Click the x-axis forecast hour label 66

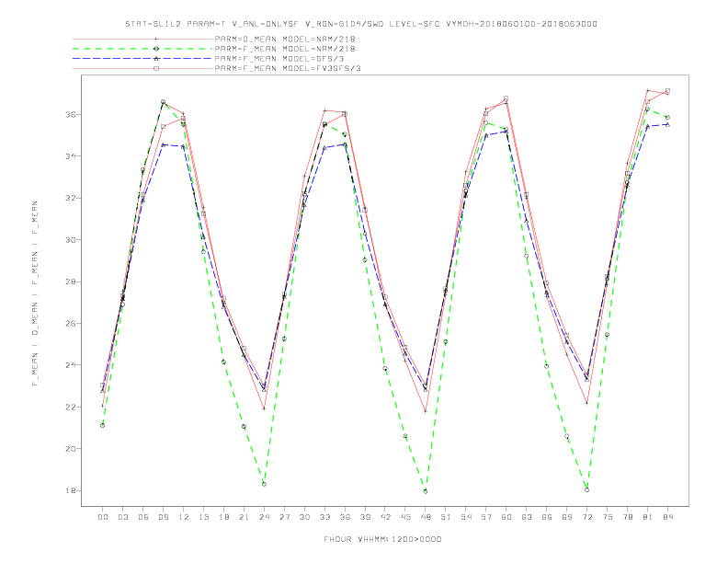[547, 517]
